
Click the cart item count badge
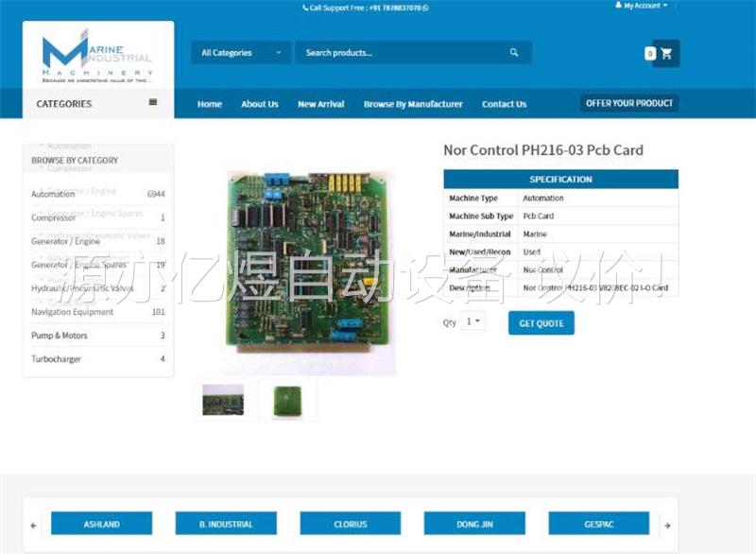(x=650, y=54)
